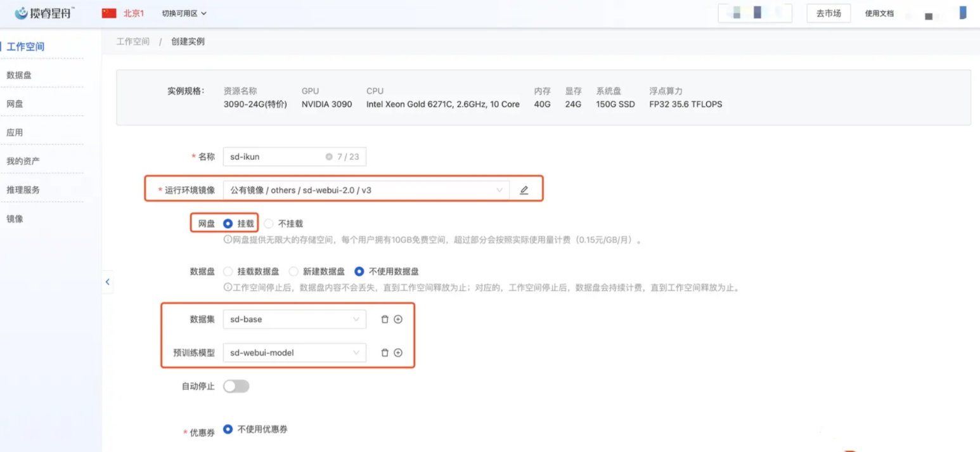Select the 不挂载 radio option
Screen dimensions: 980x452
coord(269,223)
